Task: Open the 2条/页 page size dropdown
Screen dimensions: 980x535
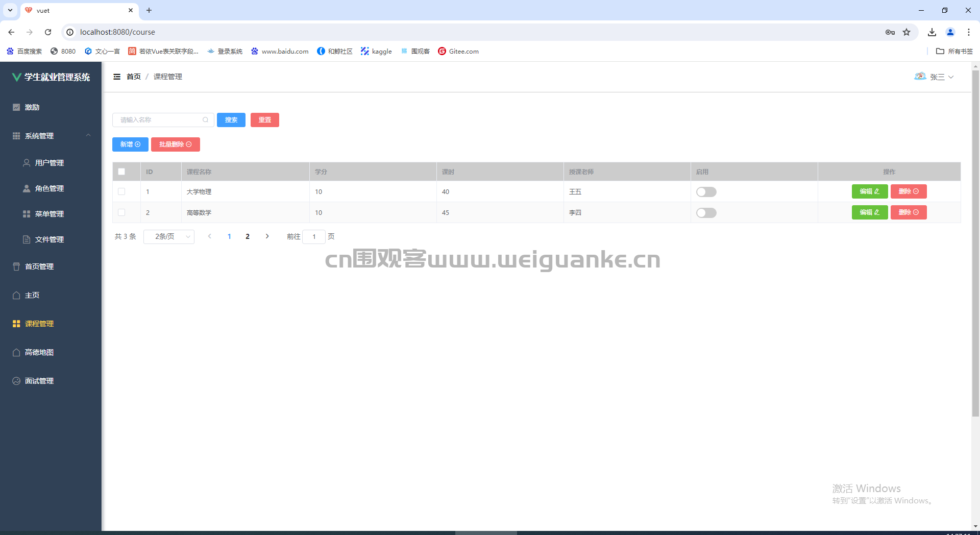Action: tap(169, 236)
